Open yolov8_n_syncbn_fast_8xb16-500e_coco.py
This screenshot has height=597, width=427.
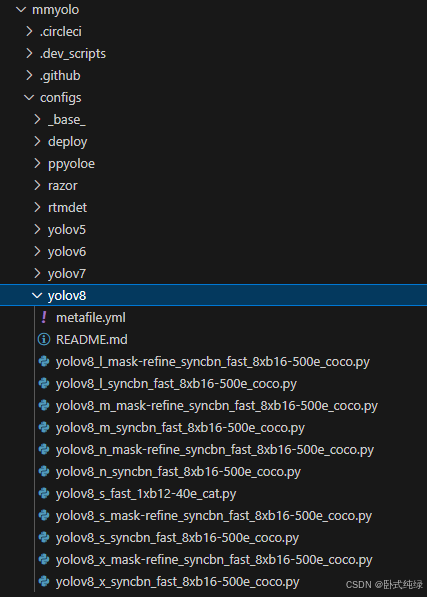[178, 472]
